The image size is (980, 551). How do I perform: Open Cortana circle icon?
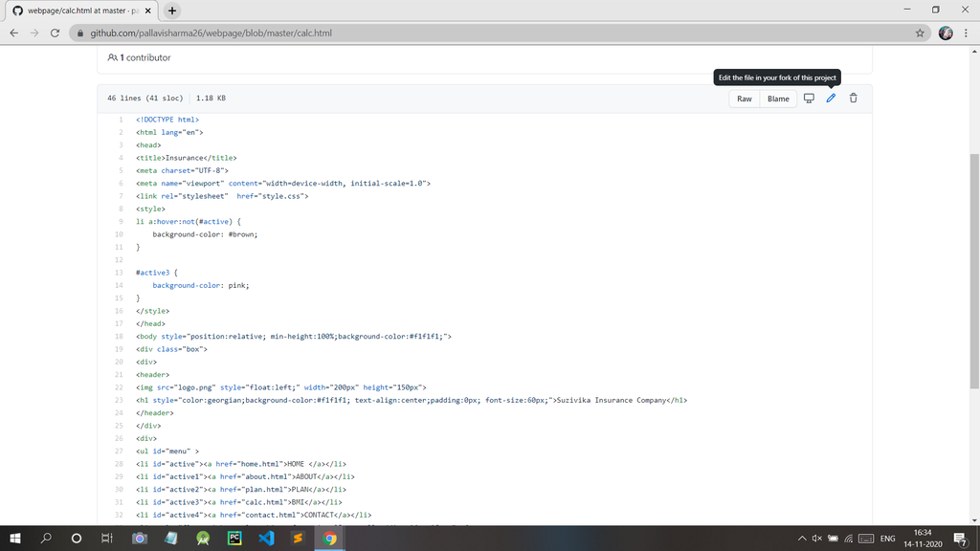coord(77,538)
